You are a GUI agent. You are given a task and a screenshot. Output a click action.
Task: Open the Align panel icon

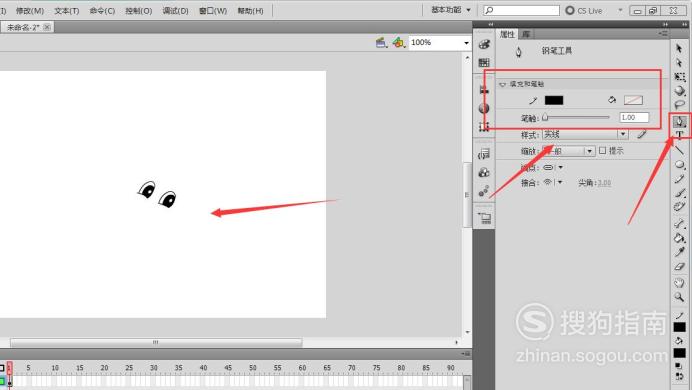click(x=484, y=90)
